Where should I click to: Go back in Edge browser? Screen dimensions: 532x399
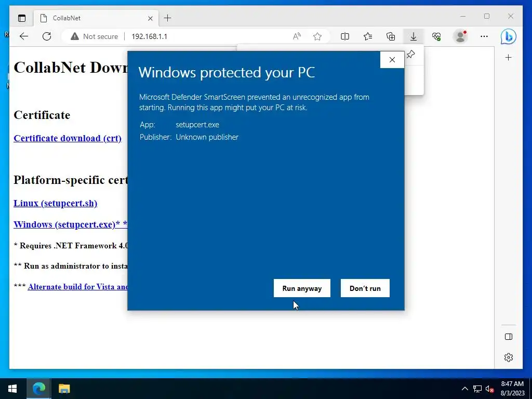pyautogui.click(x=24, y=36)
